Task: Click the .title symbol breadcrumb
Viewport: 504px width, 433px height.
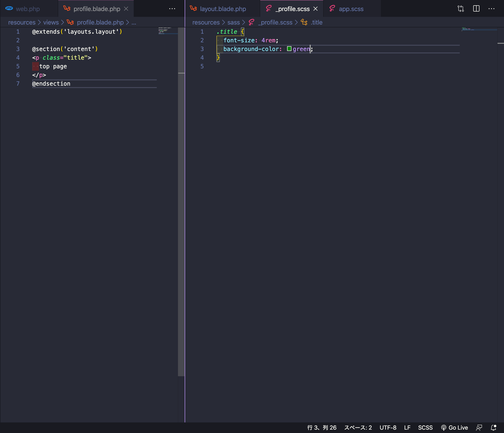Action: click(x=316, y=22)
